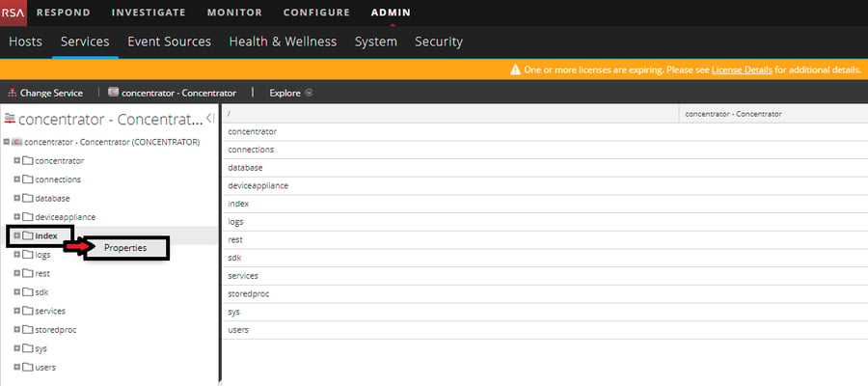Click the connections row in right list
This screenshot has height=386, width=868.
point(544,150)
